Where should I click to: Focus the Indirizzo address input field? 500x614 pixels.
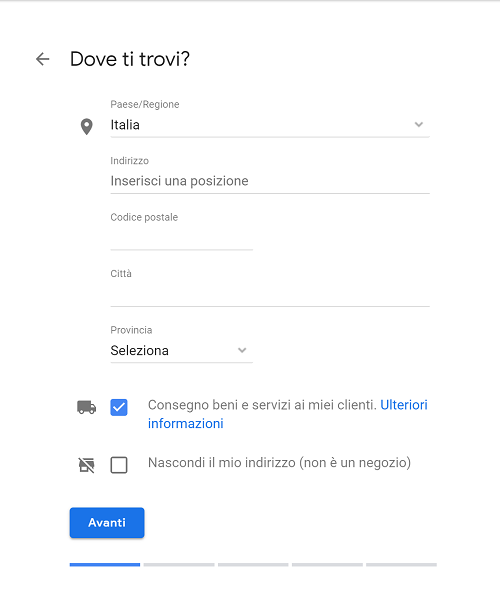(270, 181)
